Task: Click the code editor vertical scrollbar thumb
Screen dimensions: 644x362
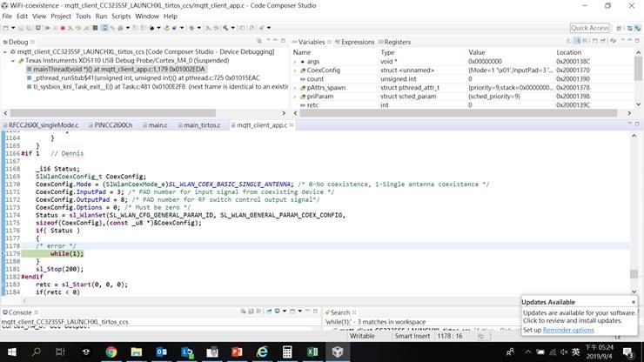Action: tap(634, 273)
